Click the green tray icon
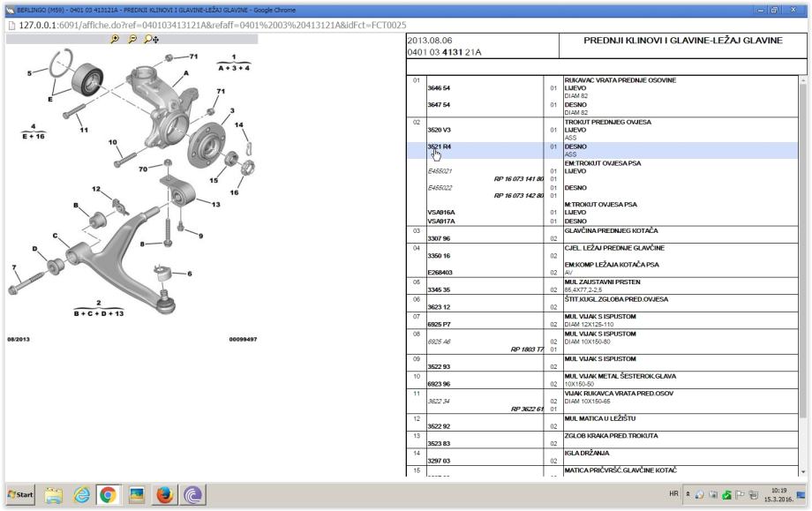Image resolution: width=812 pixels, height=511 pixels. [726, 495]
